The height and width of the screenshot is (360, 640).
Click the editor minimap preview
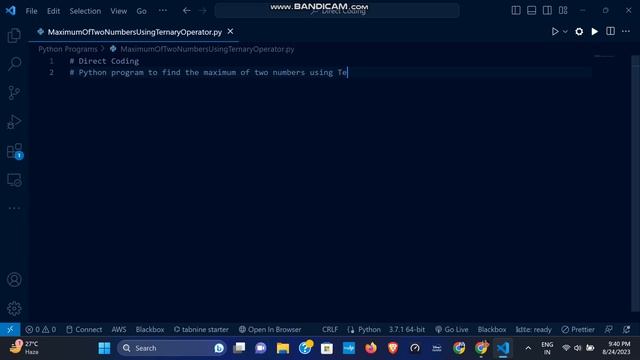point(604,56)
